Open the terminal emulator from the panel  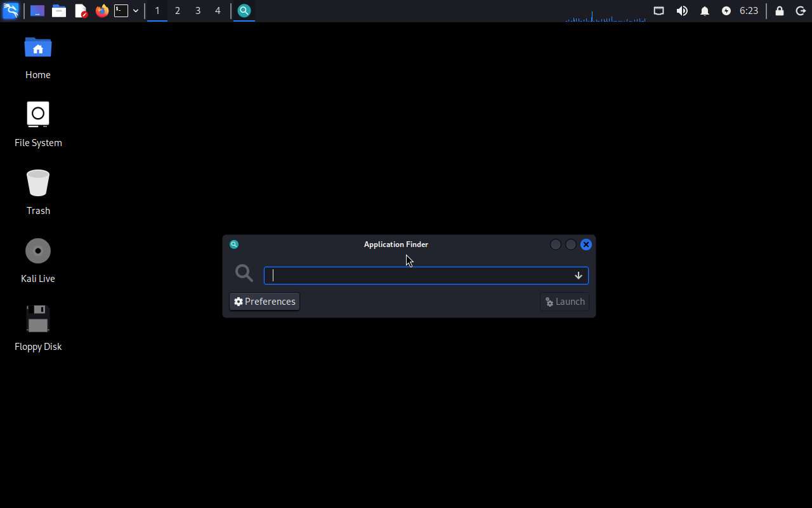tap(121, 11)
